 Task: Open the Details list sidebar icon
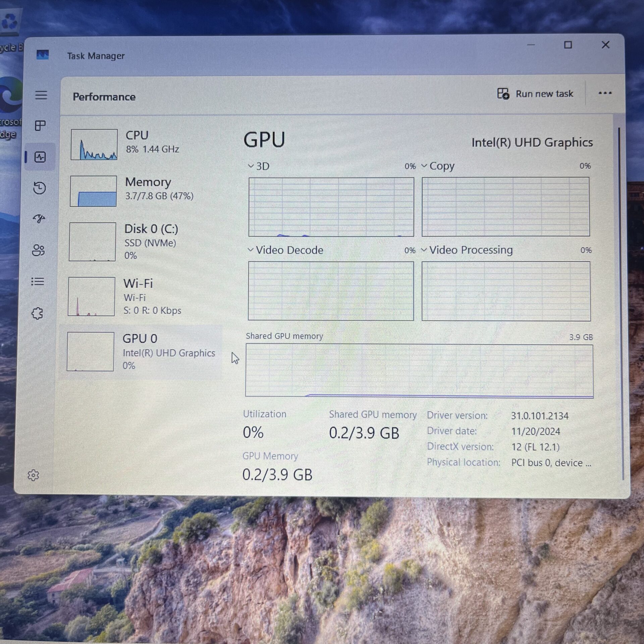pos(38,281)
